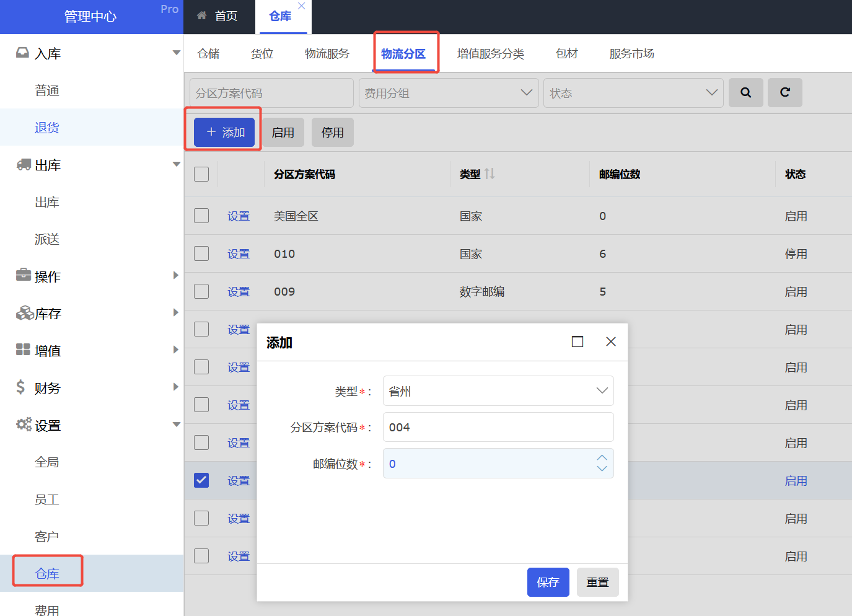Check the 009 row checkbox
The width and height of the screenshot is (852, 616).
pos(201,291)
